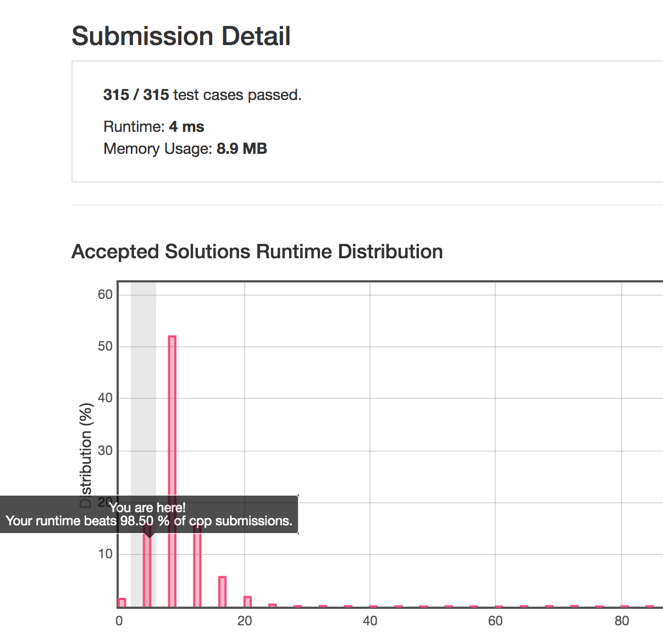
Task: Click the "Accepted Solutions Runtime Distribution" title
Action: tap(257, 252)
